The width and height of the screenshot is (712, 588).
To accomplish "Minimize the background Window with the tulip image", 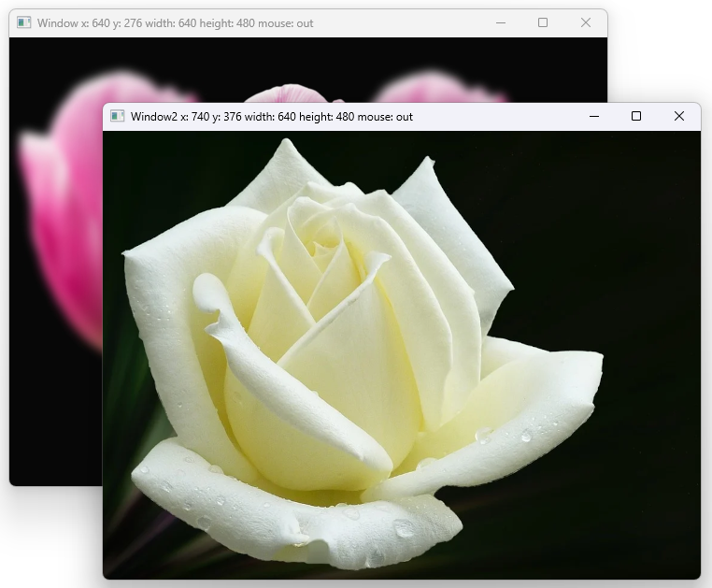I will click(501, 22).
